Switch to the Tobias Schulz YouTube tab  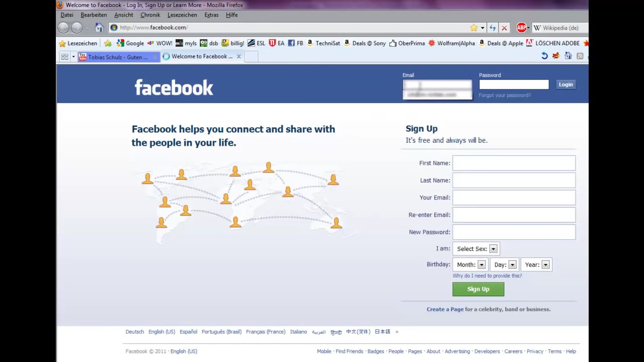[119, 57]
